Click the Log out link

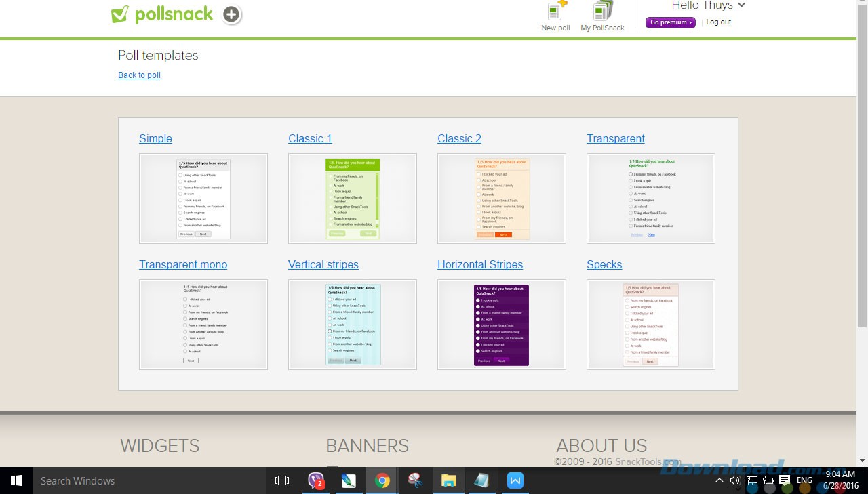718,22
